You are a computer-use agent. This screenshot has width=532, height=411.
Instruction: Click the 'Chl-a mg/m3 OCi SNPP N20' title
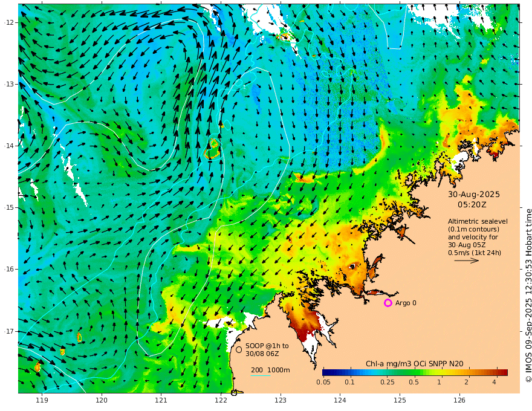(414, 364)
